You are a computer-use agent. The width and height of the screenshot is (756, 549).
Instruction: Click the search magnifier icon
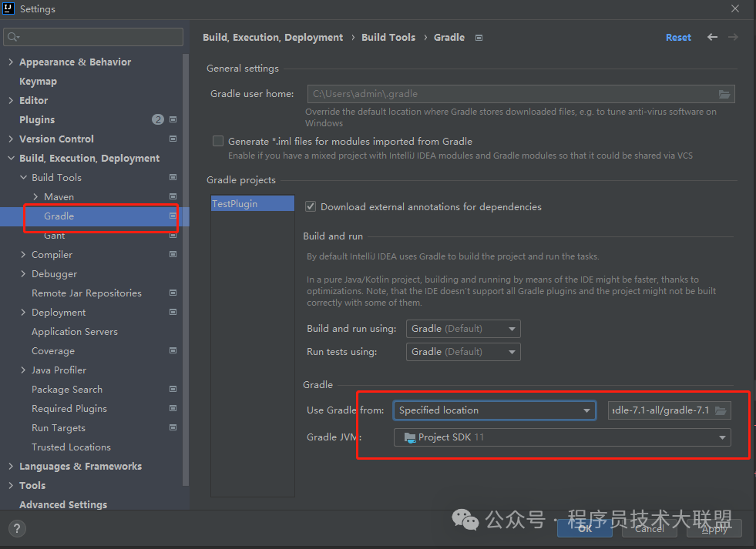13,37
